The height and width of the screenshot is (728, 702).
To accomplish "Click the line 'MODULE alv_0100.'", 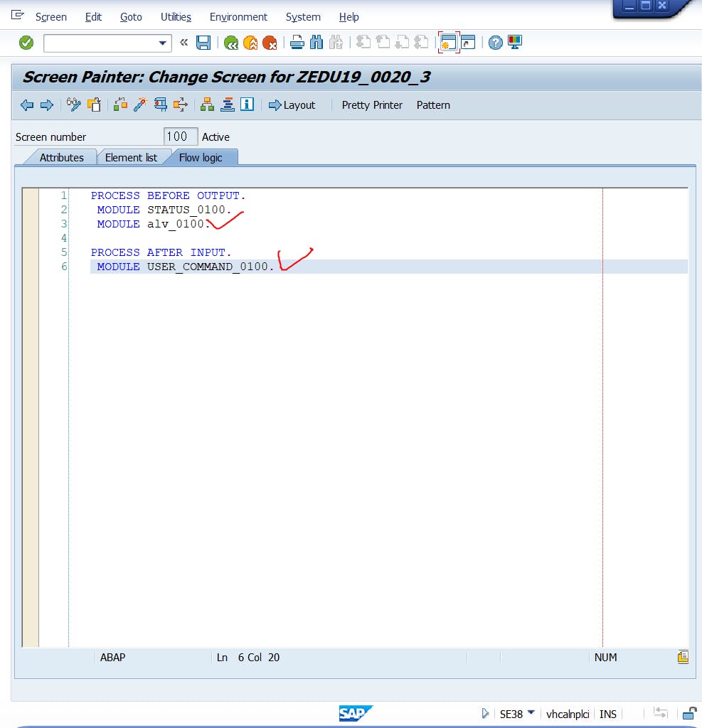I will coord(154,224).
